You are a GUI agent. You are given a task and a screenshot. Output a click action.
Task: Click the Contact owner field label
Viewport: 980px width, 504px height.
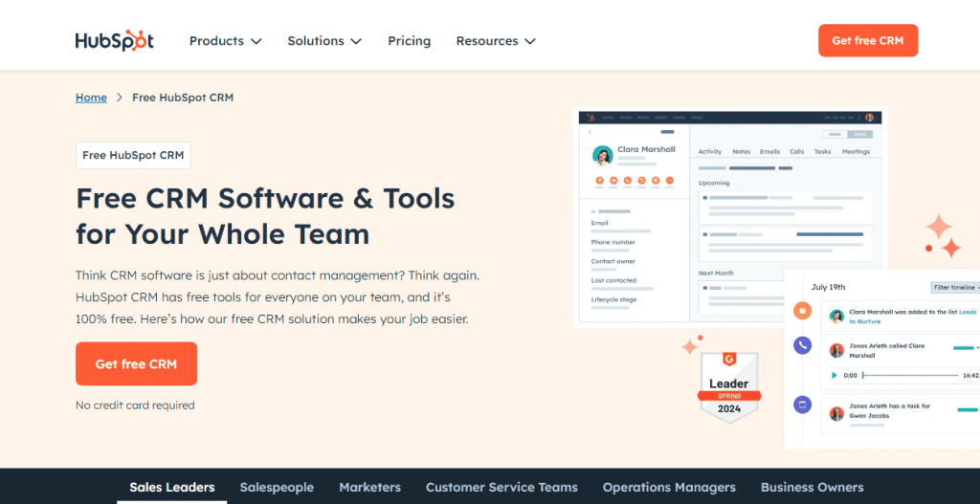[612, 261]
